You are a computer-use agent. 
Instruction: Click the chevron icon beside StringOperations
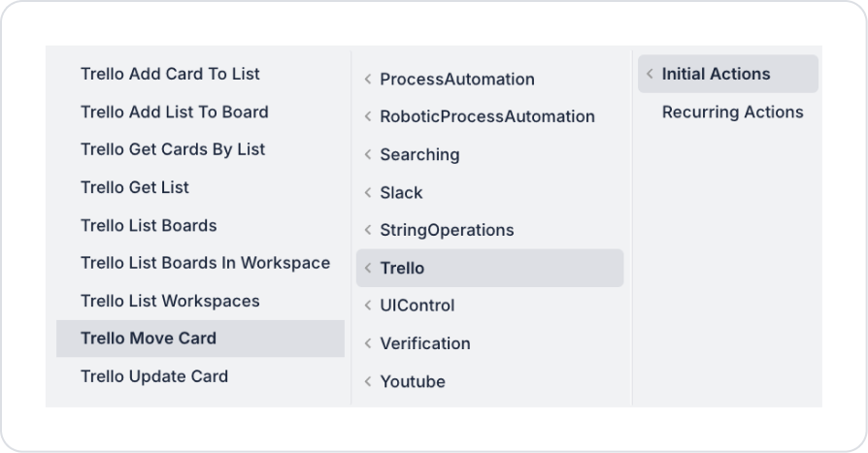(x=368, y=231)
